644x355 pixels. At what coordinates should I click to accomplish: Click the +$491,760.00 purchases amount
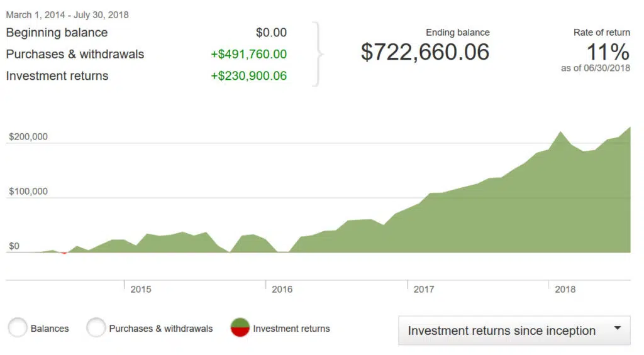pos(248,54)
